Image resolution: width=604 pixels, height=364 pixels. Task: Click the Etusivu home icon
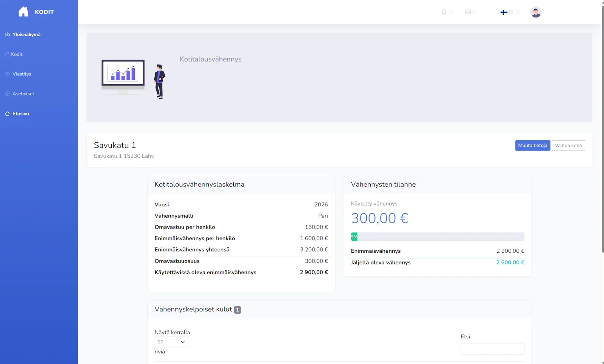pyautogui.click(x=7, y=114)
